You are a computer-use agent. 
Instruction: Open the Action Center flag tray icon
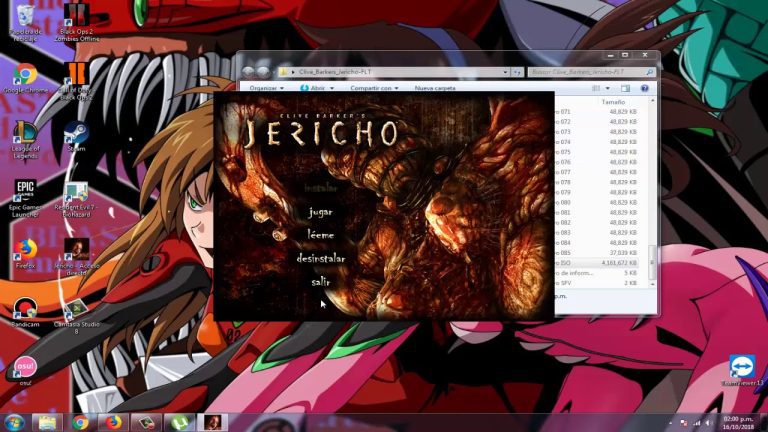tap(684, 423)
